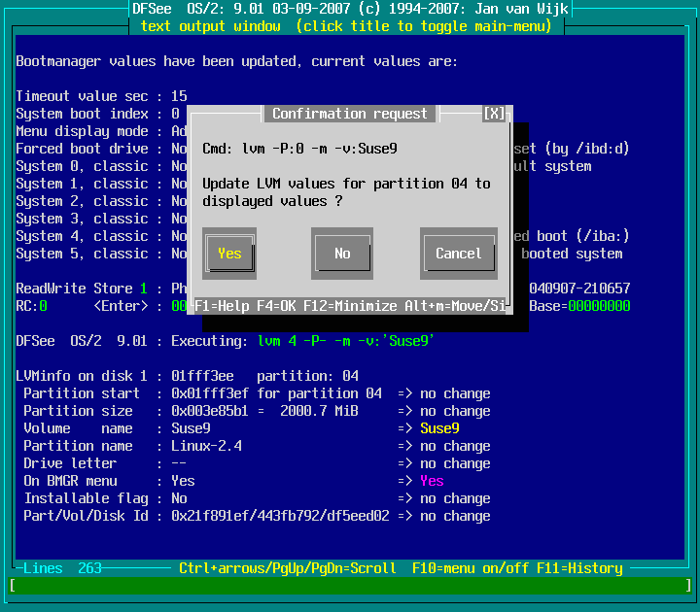Toggle main menu via 'text output window' title

(345, 26)
